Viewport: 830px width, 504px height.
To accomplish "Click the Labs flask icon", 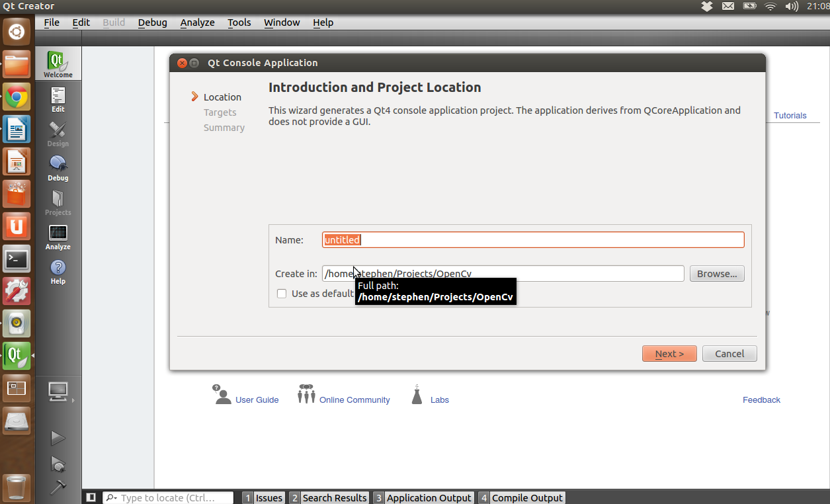I will (x=417, y=395).
